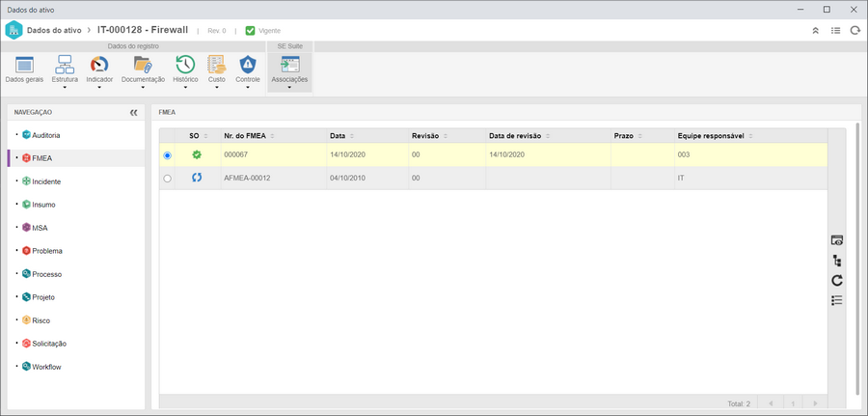Maximize the Dados do ativo window
This screenshot has height=416, width=868.
click(x=827, y=10)
